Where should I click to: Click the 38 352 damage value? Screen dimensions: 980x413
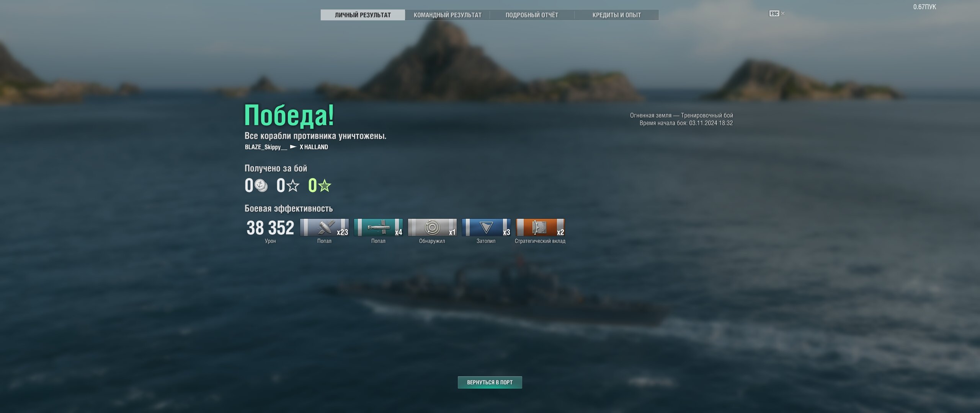[x=270, y=228]
